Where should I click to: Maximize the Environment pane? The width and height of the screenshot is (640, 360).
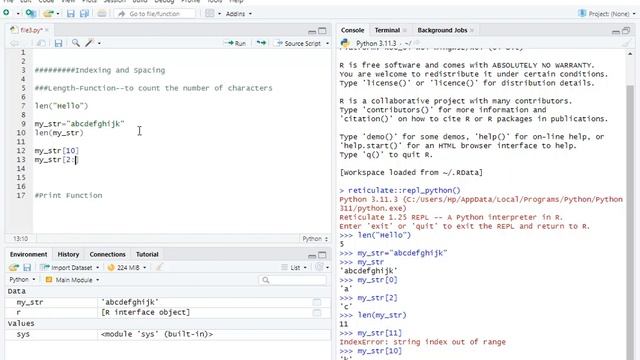[322, 255]
